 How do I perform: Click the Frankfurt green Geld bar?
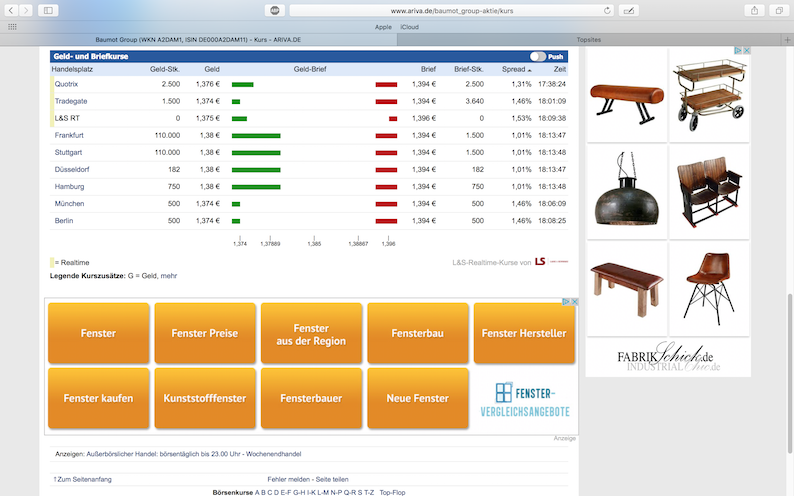(256, 136)
